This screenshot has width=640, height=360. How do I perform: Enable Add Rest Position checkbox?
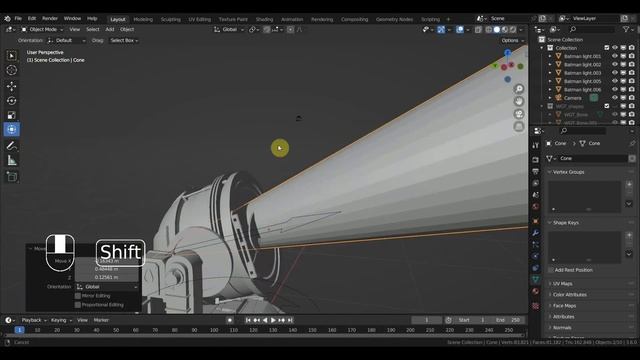[x=551, y=270]
